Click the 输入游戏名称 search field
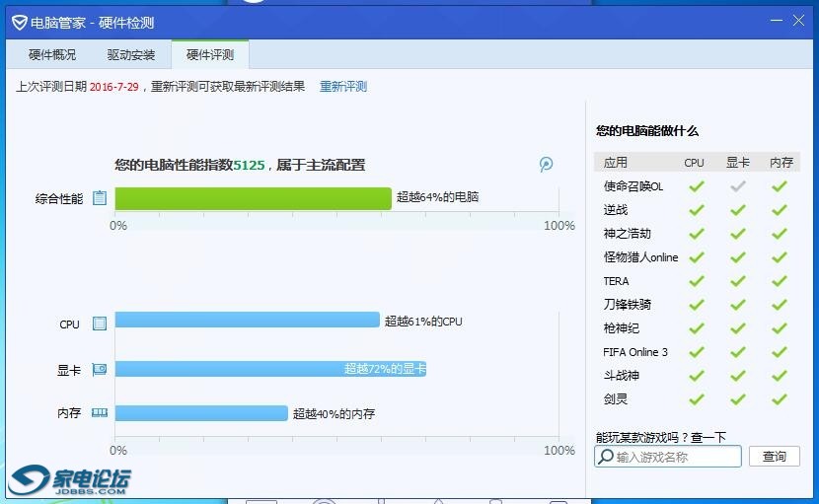Image resolution: width=819 pixels, height=504 pixels. (x=667, y=457)
